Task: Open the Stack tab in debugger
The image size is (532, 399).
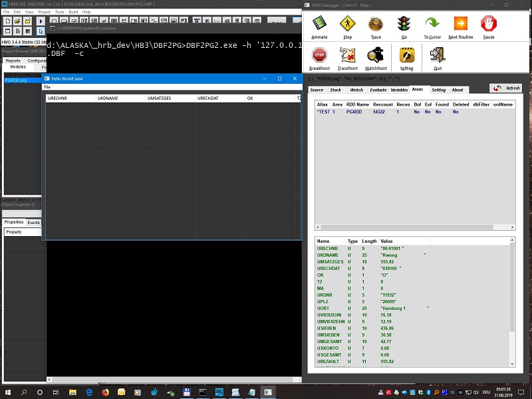Action: (x=335, y=90)
